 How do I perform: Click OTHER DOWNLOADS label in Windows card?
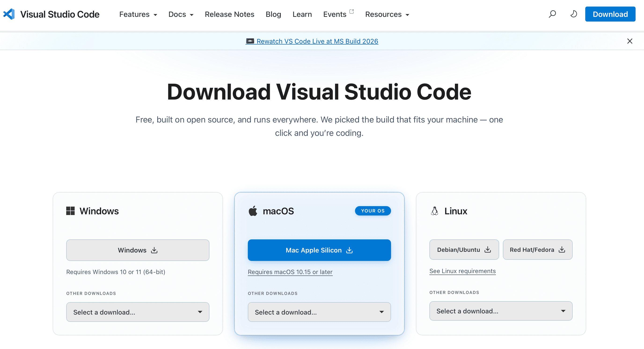[x=91, y=293]
